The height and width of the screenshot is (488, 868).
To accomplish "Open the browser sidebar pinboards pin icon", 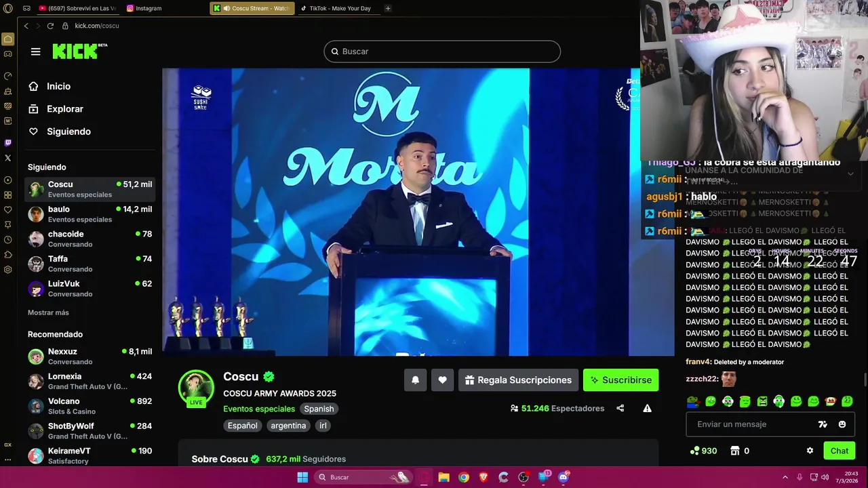I will (x=7, y=225).
